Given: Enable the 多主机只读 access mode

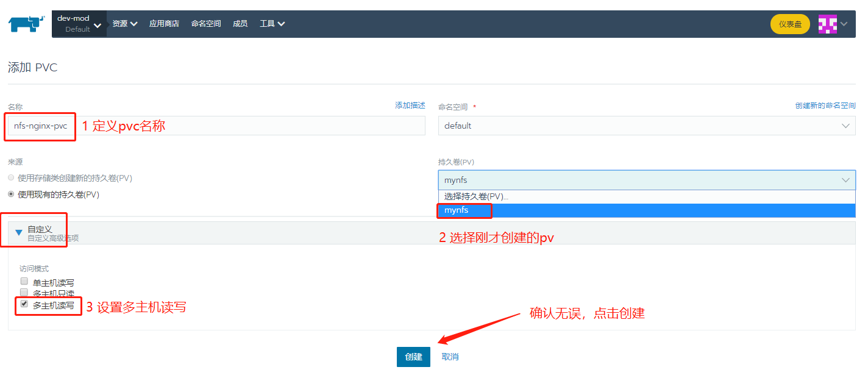Looking at the screenshot, I should coord(23,291).
